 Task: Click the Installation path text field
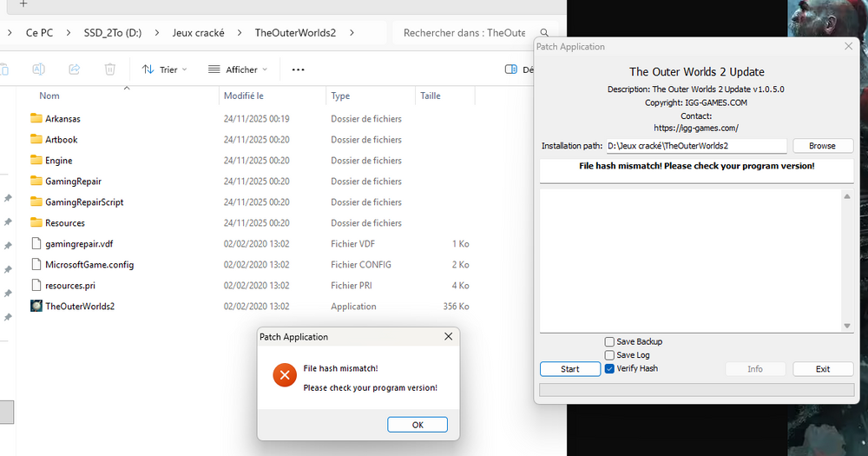click(x=694, y=146)
